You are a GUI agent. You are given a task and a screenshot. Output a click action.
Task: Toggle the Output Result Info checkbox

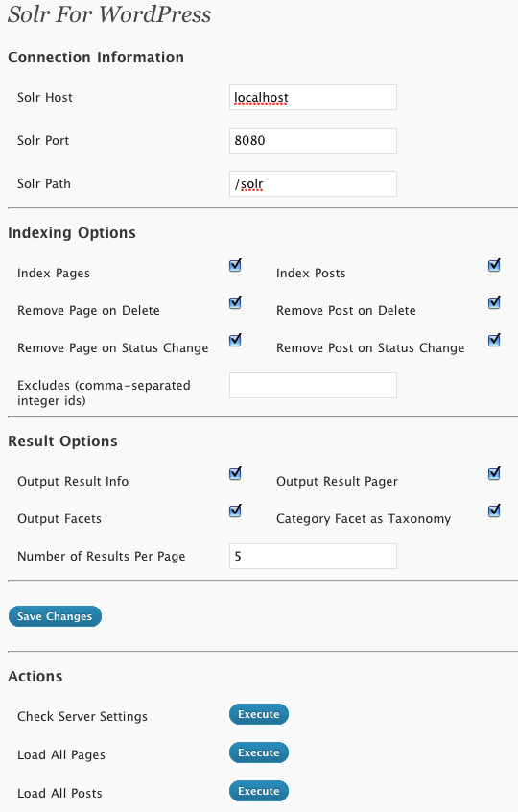pyautogui.click(x=235, y=473)
